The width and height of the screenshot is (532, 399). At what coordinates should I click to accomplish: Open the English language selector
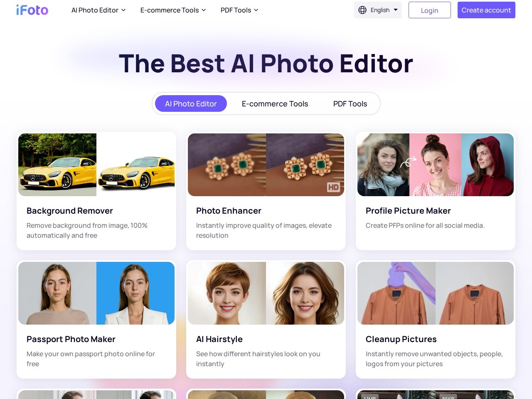tap(378, 10)
